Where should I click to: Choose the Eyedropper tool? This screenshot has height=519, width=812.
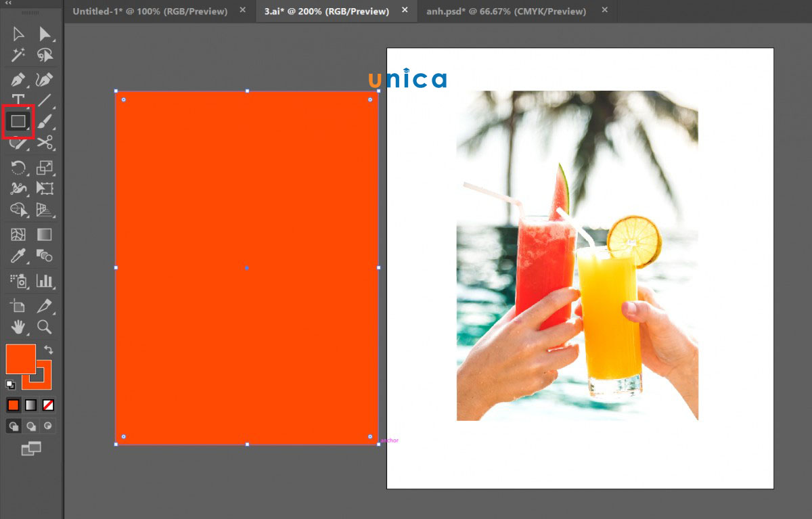point(18,256)
